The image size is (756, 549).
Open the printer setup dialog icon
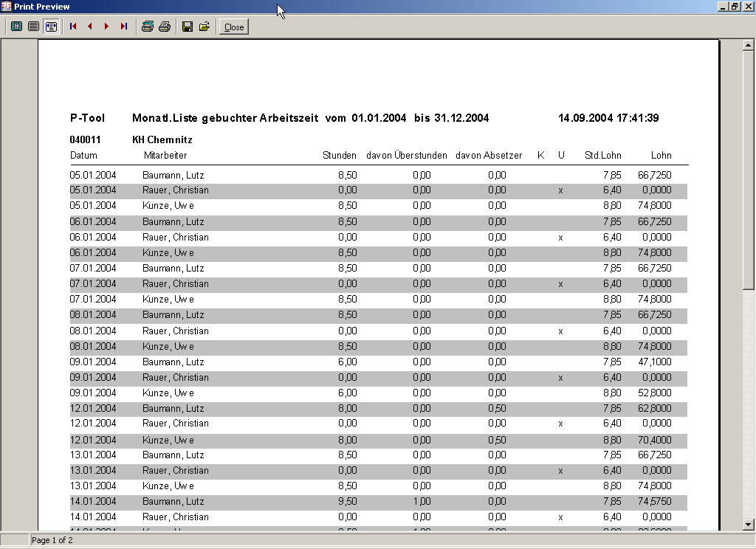(148, 27)
